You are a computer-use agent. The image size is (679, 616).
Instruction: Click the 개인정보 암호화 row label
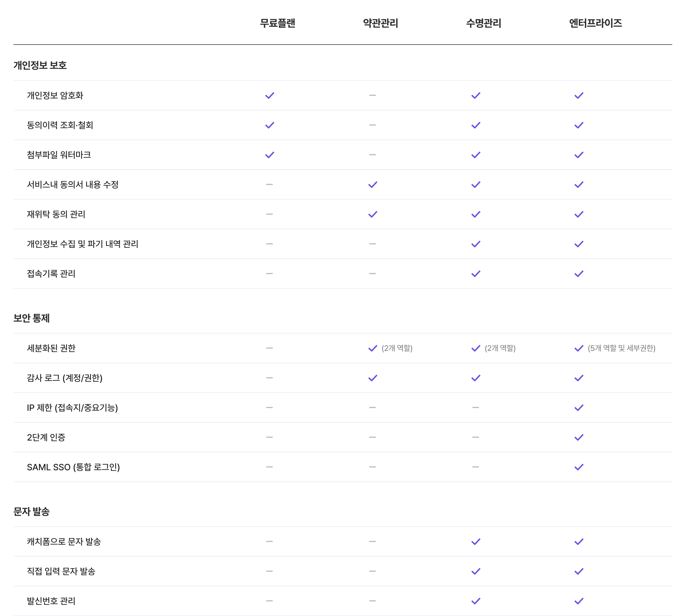point(55,95)
